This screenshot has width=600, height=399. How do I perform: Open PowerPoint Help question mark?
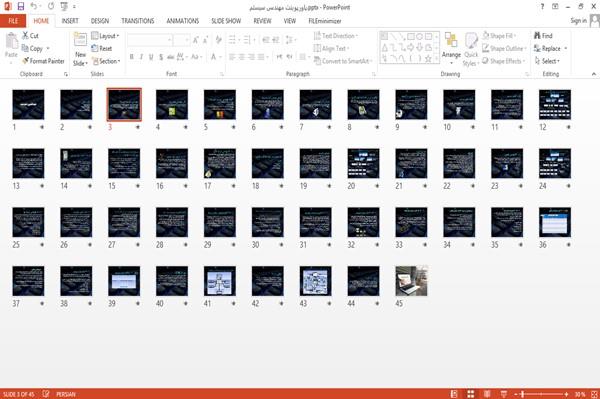point(542,7)
